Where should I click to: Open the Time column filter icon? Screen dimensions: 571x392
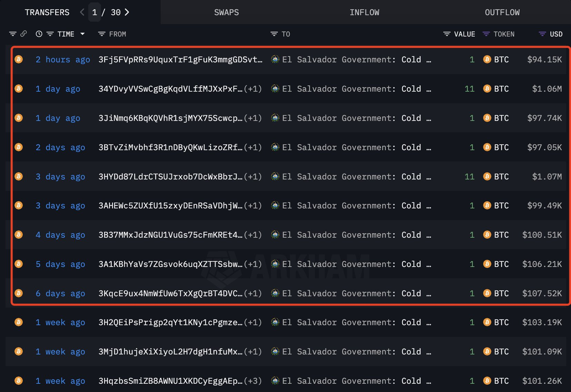(50, 34)
